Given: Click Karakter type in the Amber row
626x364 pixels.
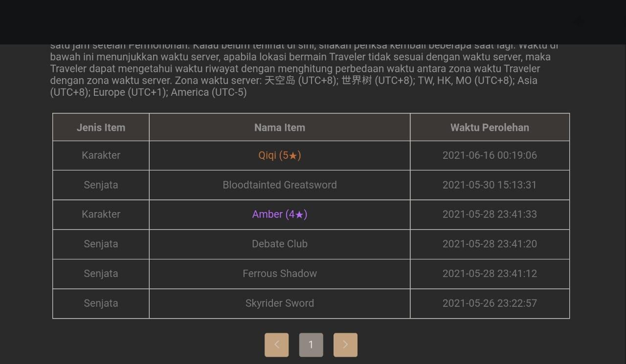Looking at the screenshot, I should [x=101, y=214].
